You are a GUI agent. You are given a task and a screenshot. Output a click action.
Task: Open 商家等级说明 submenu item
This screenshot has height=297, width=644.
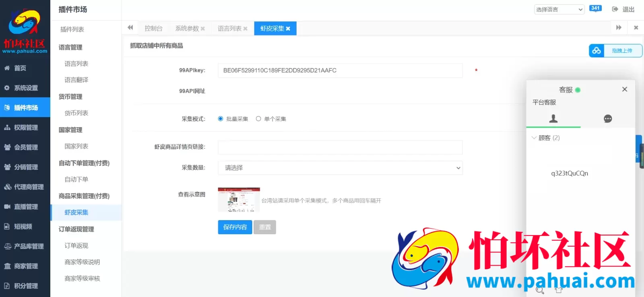(82, 262)
